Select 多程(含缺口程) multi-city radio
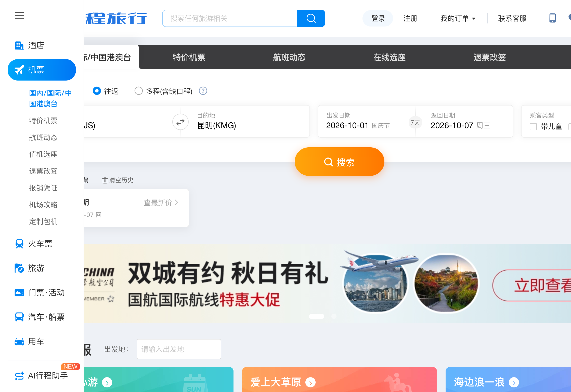The image size is (571, 392). tap(138, 91)
